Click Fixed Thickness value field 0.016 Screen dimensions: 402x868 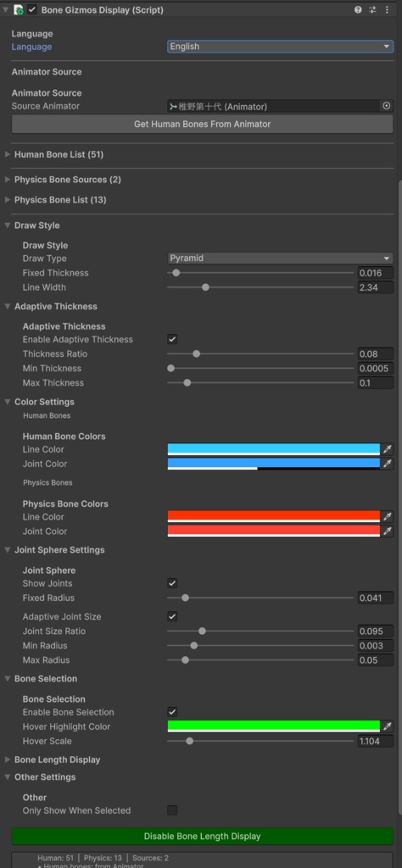coord(376,272)
